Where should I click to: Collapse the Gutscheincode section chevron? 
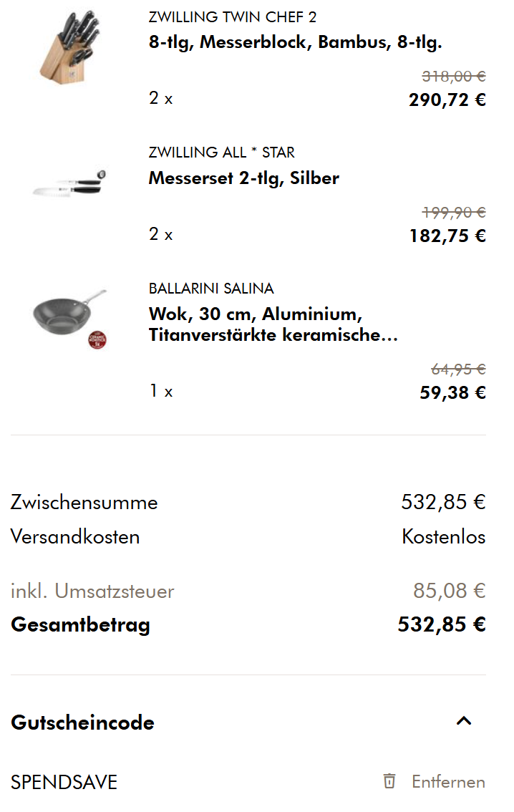click(464, 722)
